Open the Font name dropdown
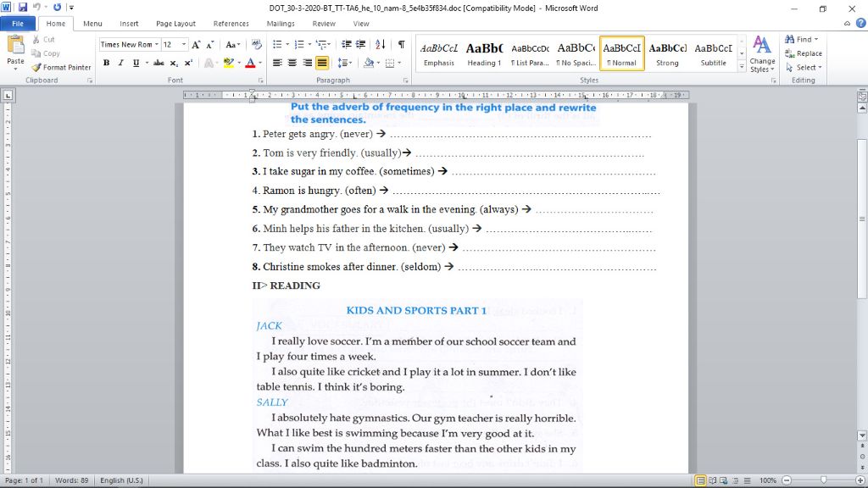Viewport: 868px width, 488px height. tap(157, 44)
